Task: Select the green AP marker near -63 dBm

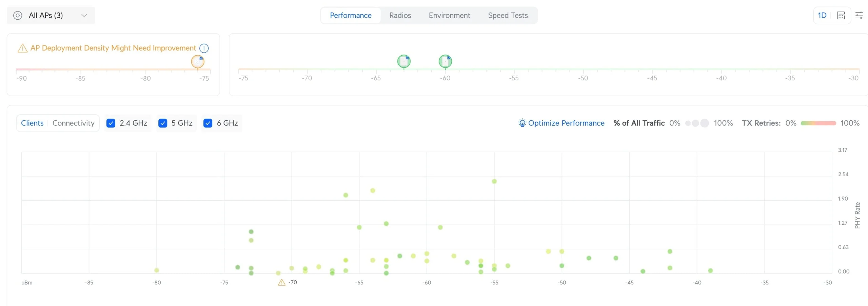Action: tap(404, 61)
